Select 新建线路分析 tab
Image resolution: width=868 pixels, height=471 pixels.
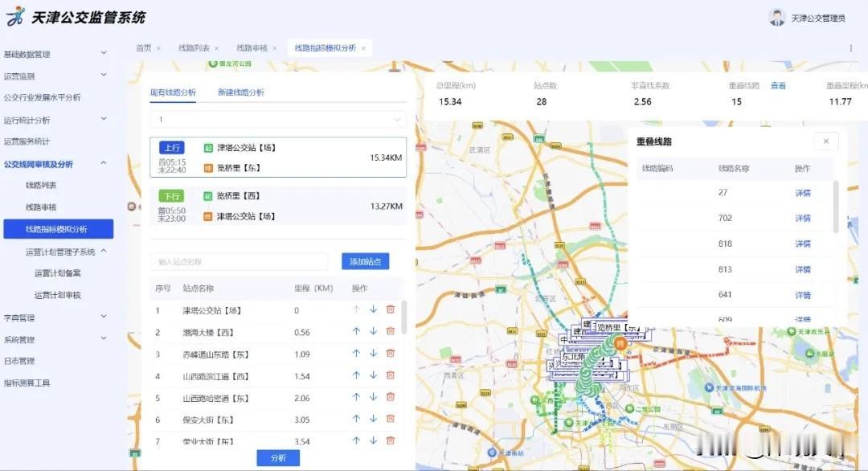pos(241,92)
